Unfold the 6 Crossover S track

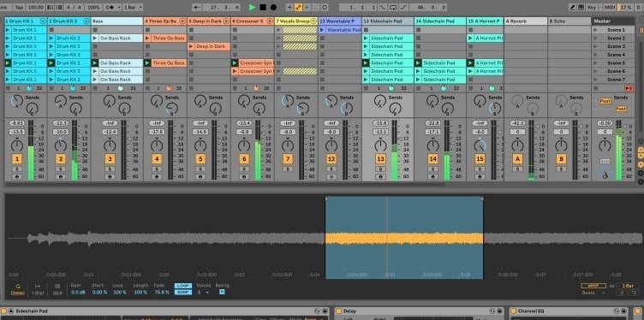click(x=270, y=21)
